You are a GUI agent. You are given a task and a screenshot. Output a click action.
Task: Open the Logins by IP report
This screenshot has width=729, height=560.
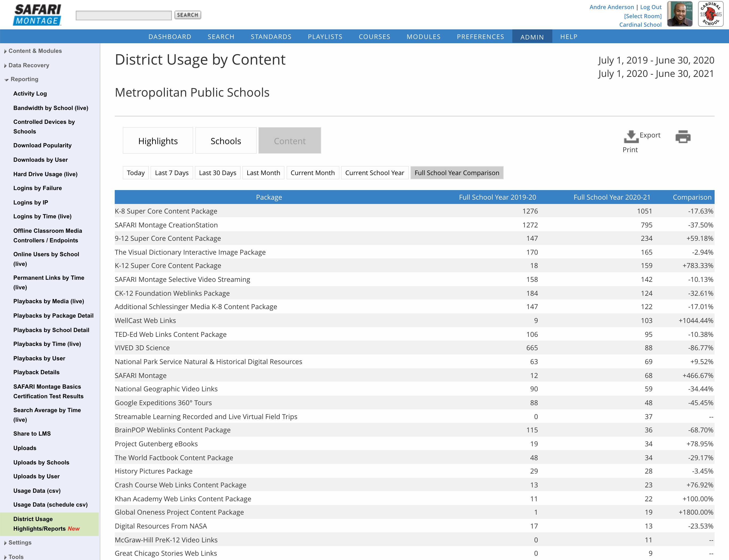[31, 202]
